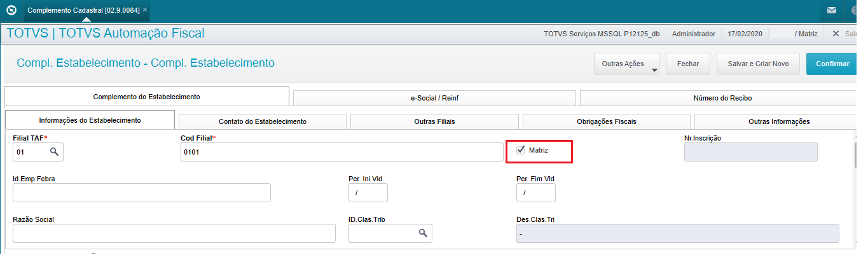Open the mail envelope icon
Screen dimensions: 868x255
point(831,10)
